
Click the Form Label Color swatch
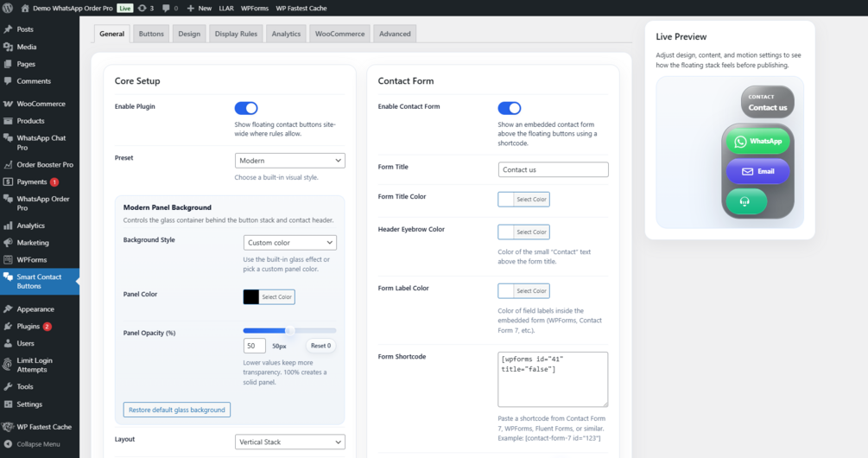pyautogui.click(x=505, y=290)
